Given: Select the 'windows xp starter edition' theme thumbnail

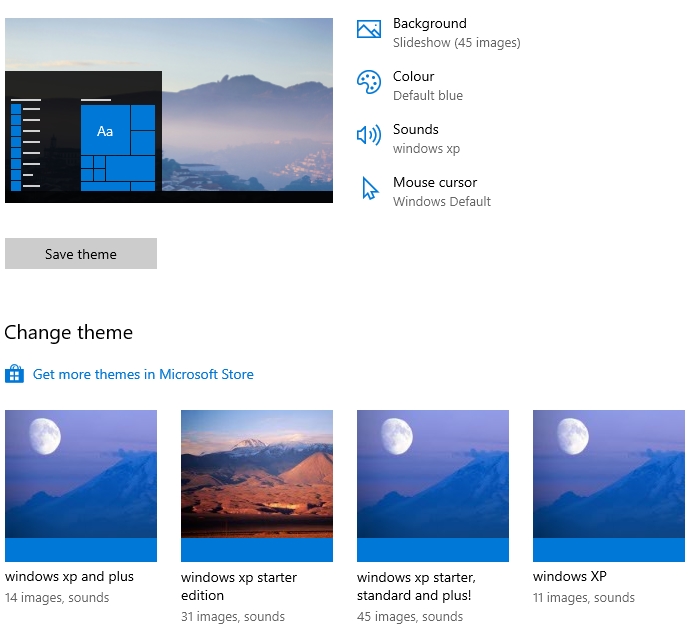Looking at the screenshot, I should pyautogui.click(x=257, y=486).
